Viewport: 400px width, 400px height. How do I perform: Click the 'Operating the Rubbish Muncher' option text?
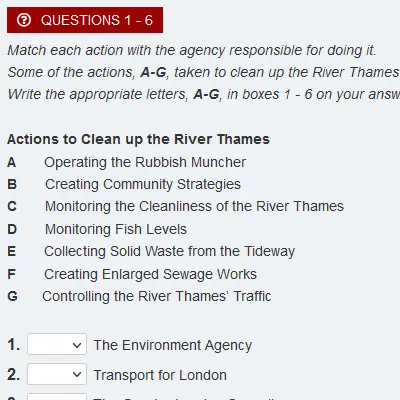click(x=145, y=162)
